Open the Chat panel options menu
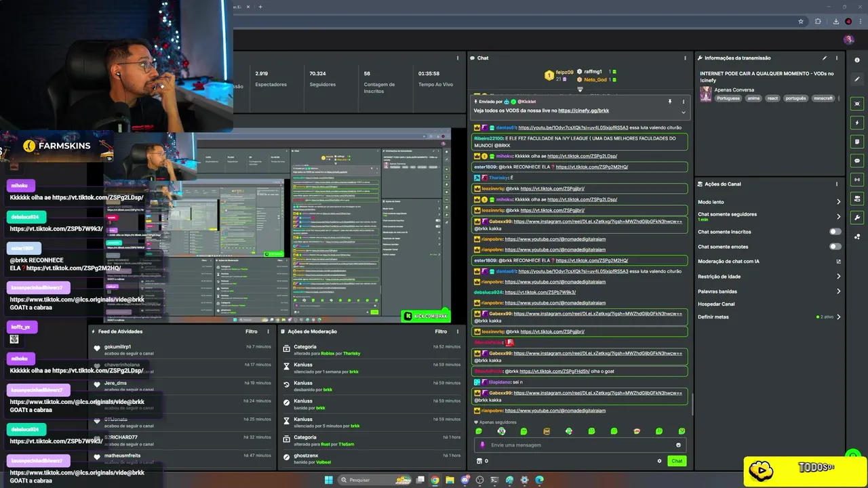Viewport: 868px width, 488px height. (685, 58)
